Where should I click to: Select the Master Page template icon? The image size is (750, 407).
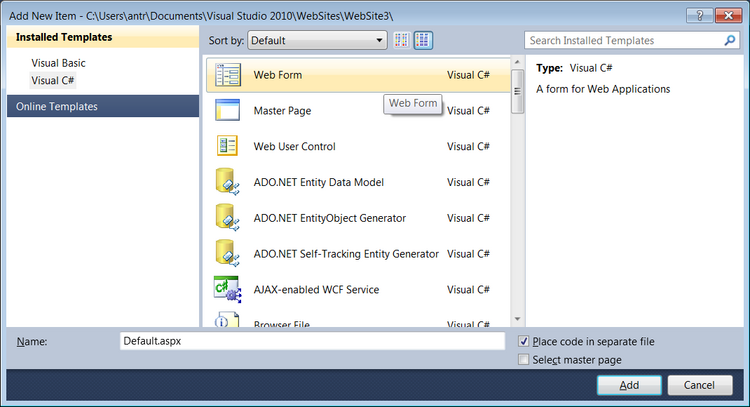(x=227, y=110)
